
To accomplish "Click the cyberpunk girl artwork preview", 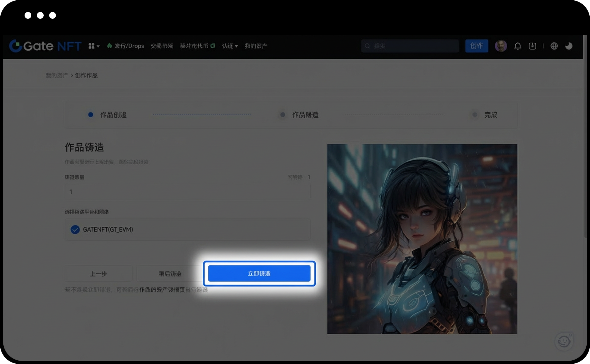I will [422, 239].
